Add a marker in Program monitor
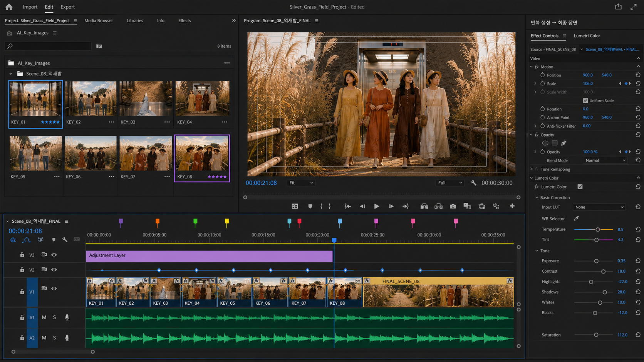The height and width of the screenshot is (362, 644). 310,206
